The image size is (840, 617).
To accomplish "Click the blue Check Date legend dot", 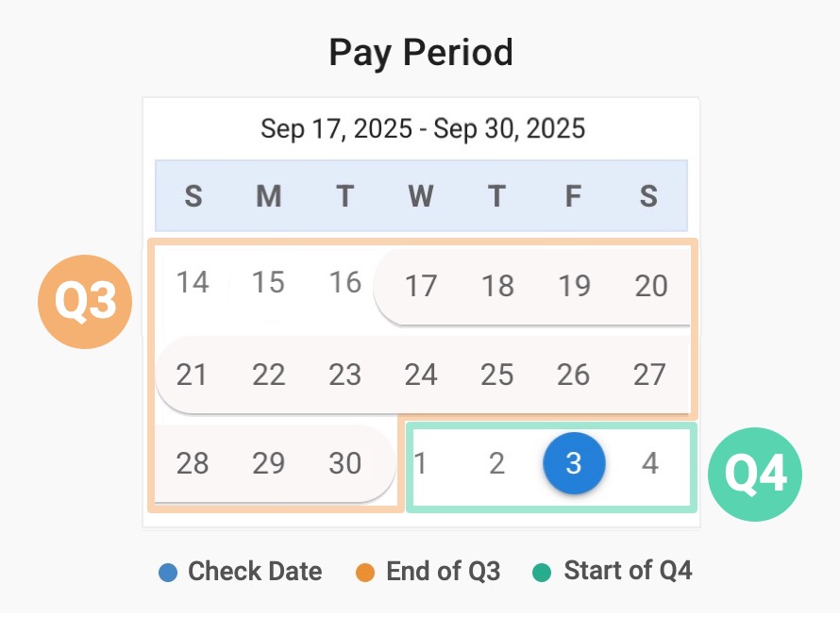I will [169, 573].
